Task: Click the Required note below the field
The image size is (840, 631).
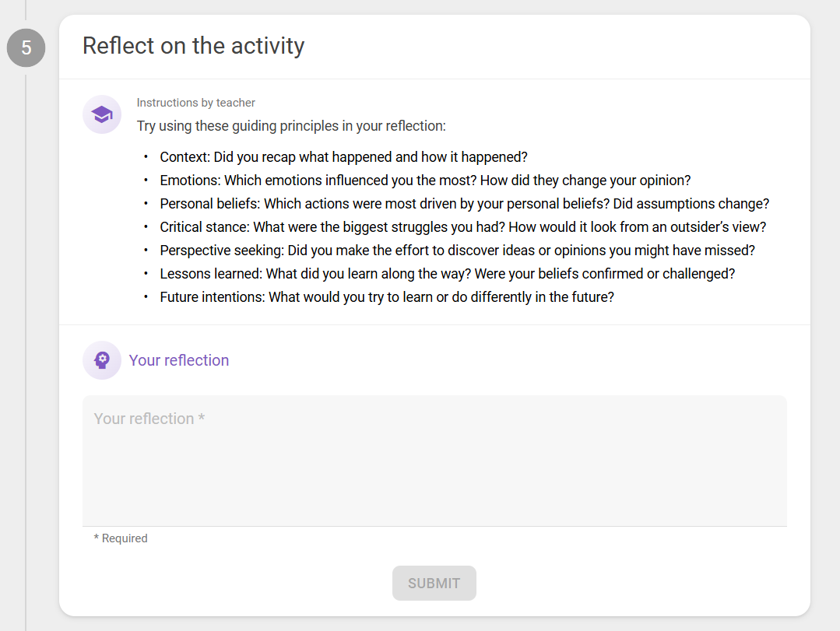Action: (x=121, y=538)
